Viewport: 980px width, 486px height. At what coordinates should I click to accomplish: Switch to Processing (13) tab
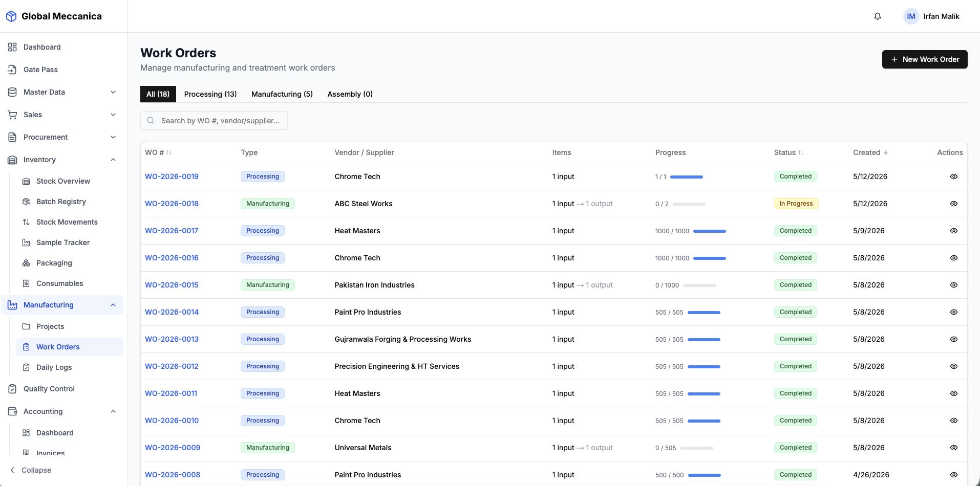coord(210,94)
